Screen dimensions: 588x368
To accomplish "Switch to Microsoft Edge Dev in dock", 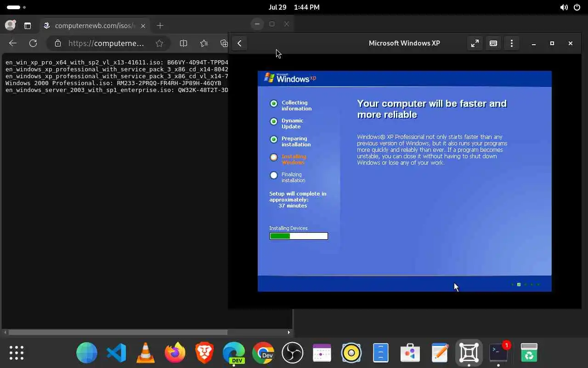I will coord(234,353).
